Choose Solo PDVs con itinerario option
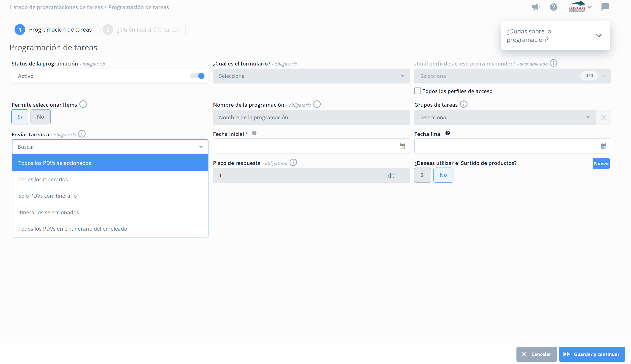The image size is (631, 364). (x=110, y=196)
